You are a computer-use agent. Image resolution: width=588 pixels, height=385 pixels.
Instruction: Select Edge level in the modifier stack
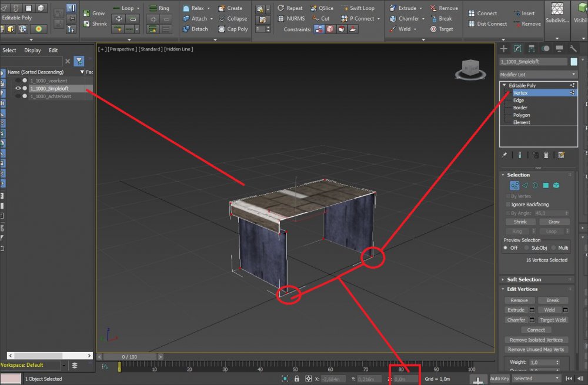point(519,101)
